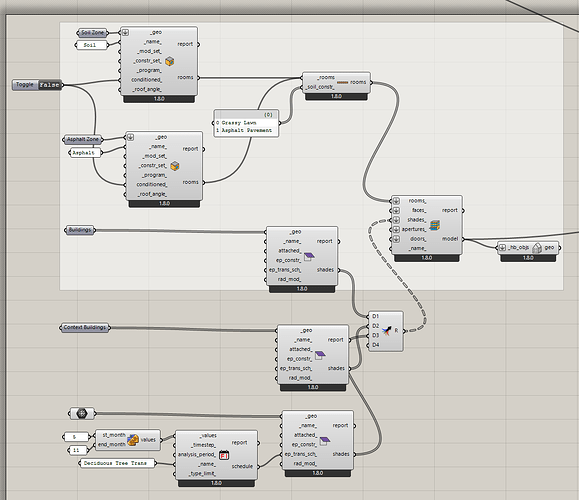
Task: Click D3 input on Merge component
Action: [376, 335]
